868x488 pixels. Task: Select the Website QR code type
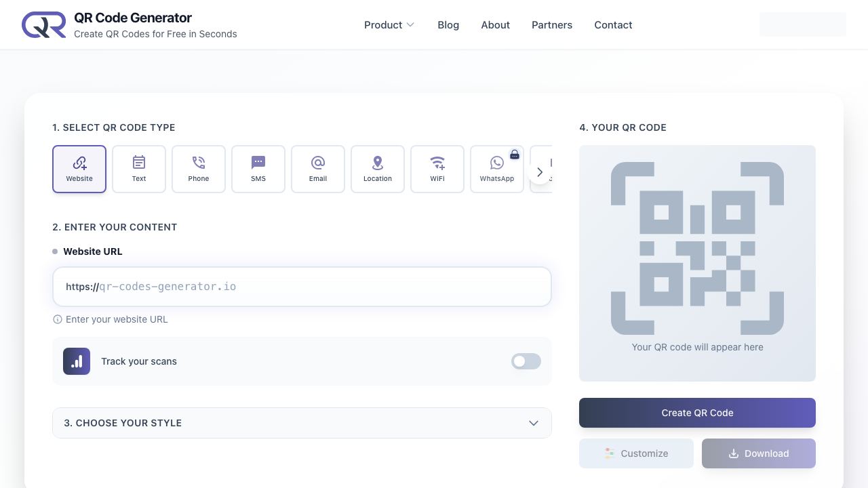[x=79, y=169]
